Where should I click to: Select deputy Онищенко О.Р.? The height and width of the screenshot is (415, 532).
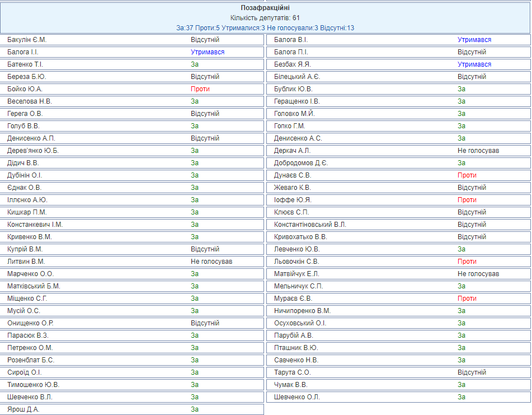tap(30, 323)
